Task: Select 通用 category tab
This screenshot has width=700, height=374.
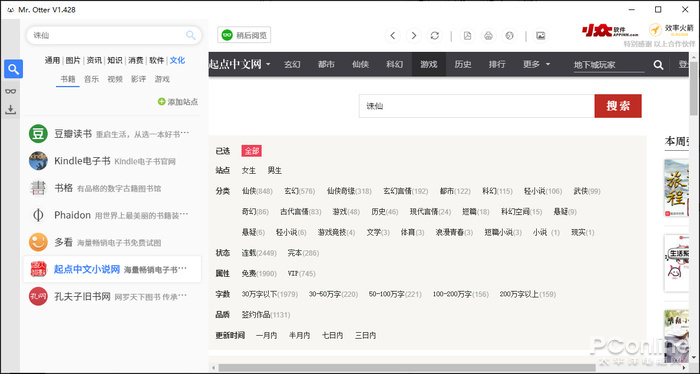Action: point(52,60)
